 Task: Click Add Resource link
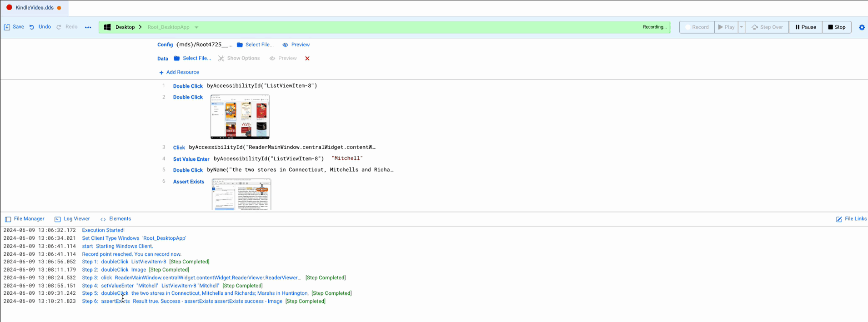[179, 72]
